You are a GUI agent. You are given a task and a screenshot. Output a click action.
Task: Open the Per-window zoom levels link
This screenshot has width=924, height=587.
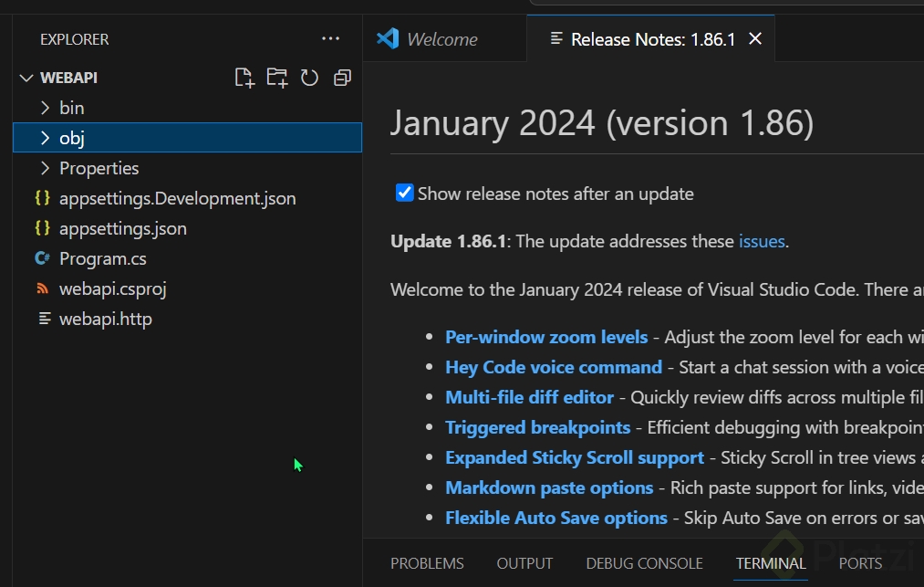(546, 337)
